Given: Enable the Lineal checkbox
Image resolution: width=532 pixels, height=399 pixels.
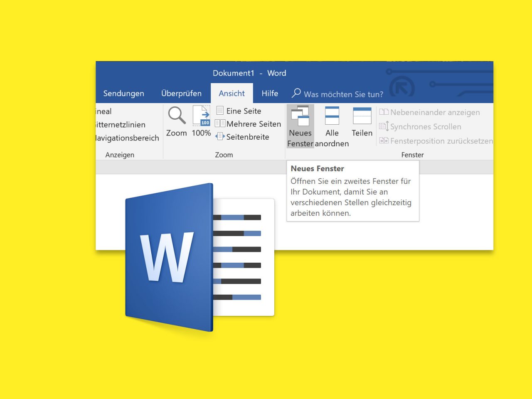Looking at the screenshot, I should pyautogui.click(x=104, y=111).
